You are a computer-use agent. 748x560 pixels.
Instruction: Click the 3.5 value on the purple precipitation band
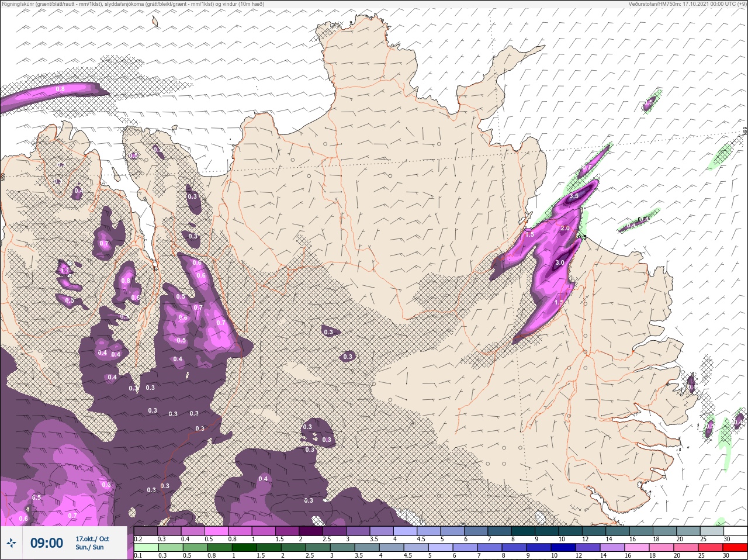pyautogui.click(x=574, y=196)
